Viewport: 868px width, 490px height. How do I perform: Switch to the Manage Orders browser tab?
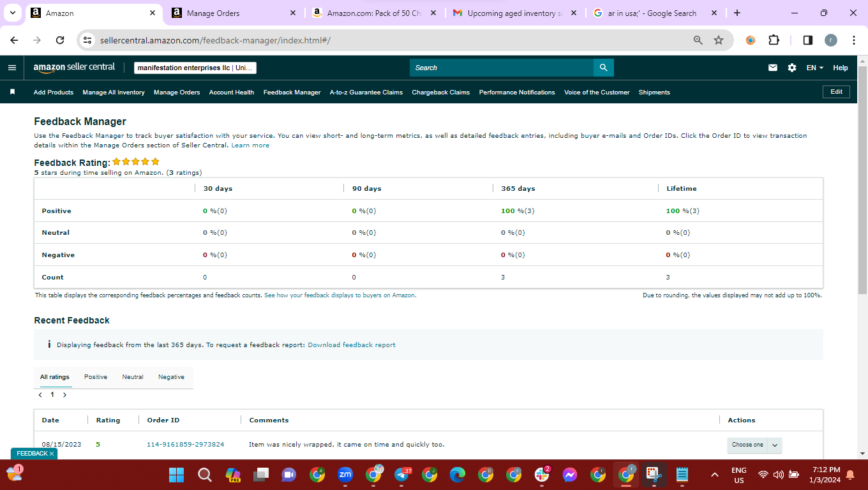pos(234,13)
